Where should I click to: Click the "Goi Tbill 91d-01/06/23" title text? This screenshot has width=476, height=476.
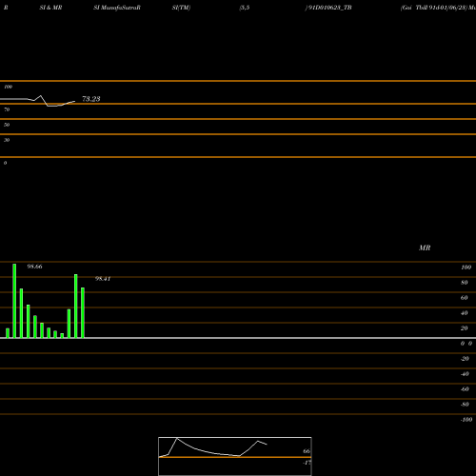pyautogui.click(x=434, y=8)
